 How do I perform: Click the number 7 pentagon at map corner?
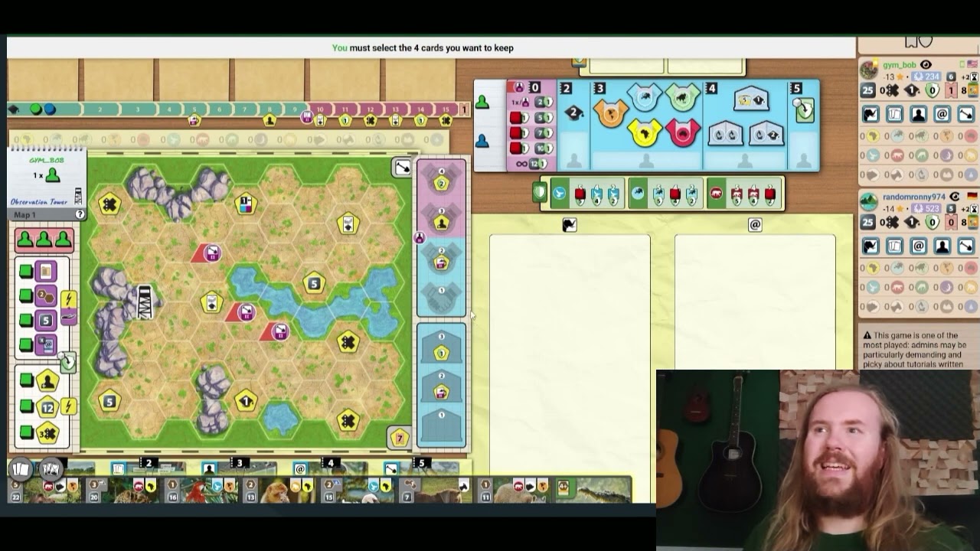[400, 438]
